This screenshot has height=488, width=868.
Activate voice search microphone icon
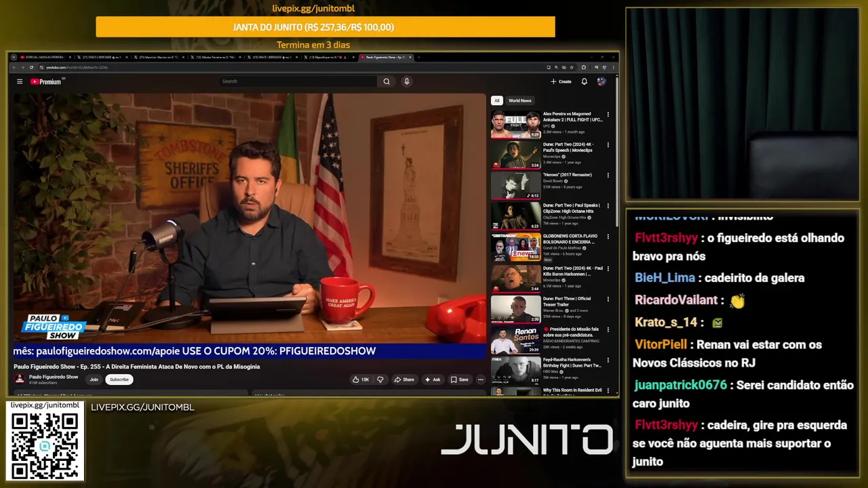407,81
